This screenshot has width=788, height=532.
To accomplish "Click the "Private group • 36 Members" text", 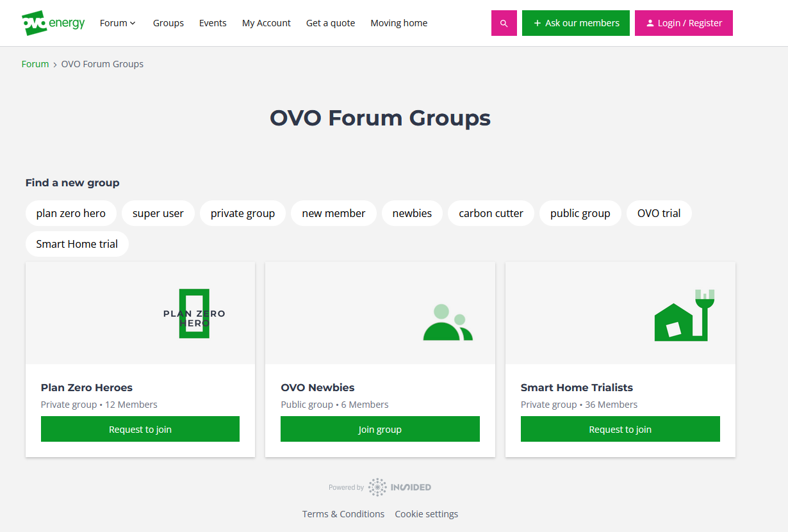I will (x=579, y=405).
